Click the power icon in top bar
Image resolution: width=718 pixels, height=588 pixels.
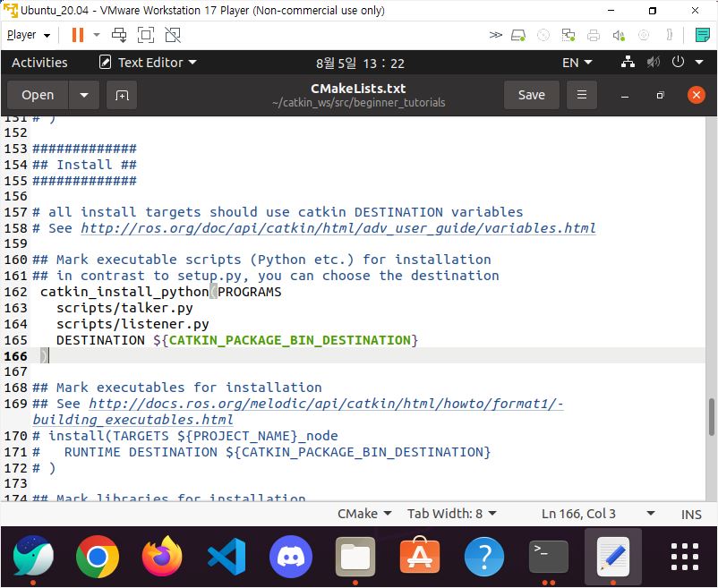[679, 62]
